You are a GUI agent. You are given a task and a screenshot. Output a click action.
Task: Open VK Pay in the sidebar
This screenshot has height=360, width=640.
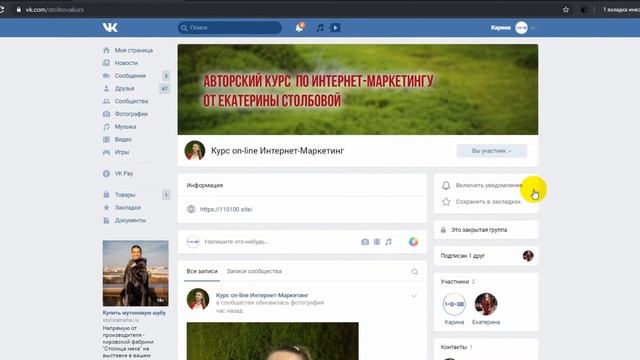(124, 173)
